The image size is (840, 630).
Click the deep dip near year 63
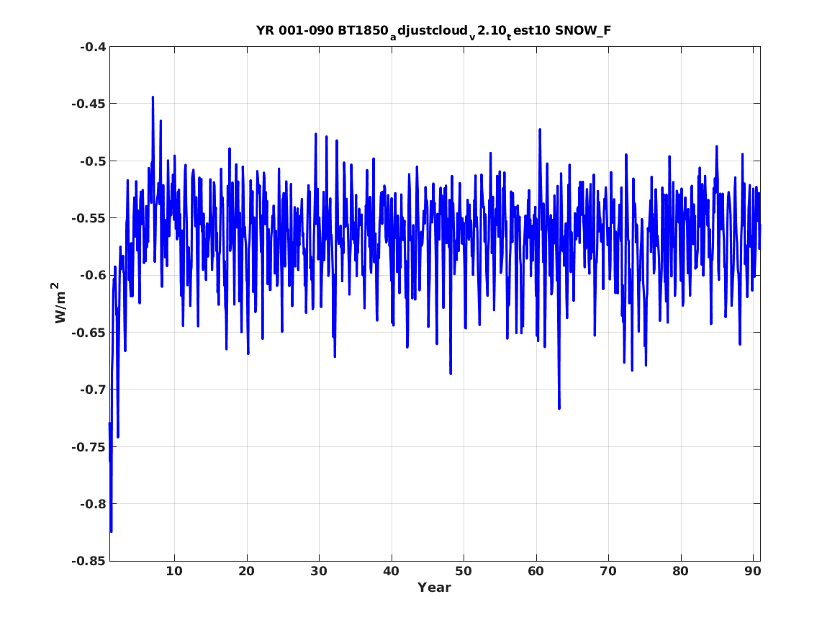(559, 408)
